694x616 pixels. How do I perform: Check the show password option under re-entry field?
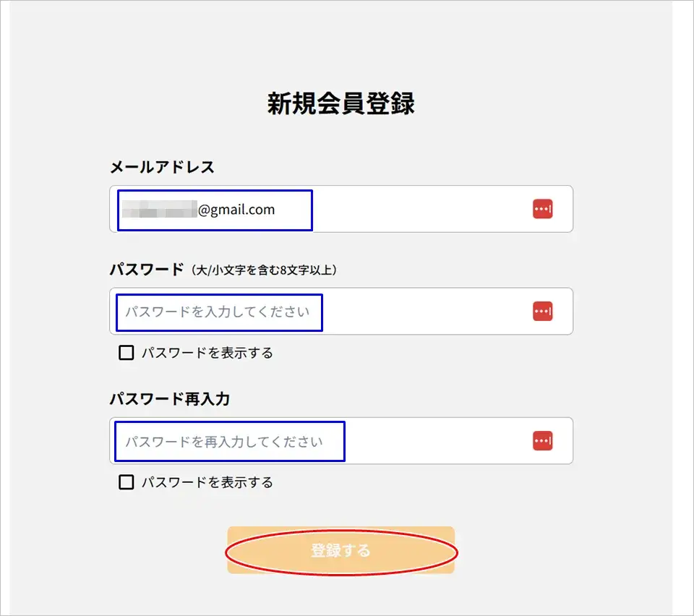pos(127,481)
